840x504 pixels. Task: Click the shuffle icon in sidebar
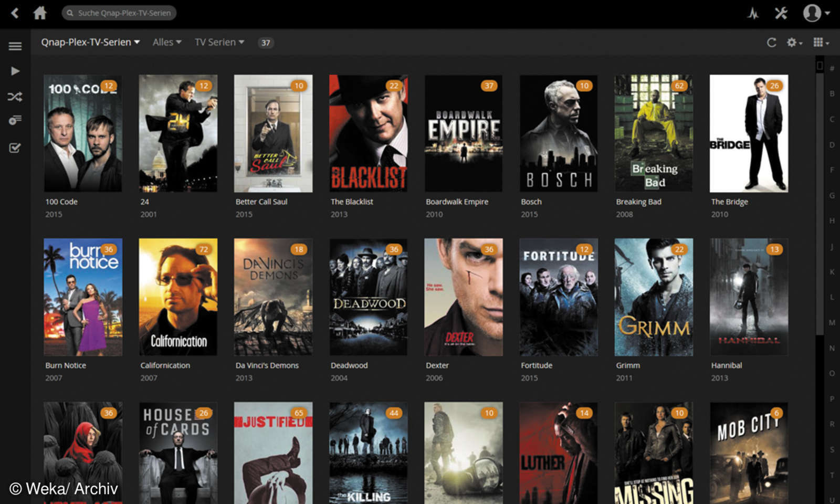(15, 97)
